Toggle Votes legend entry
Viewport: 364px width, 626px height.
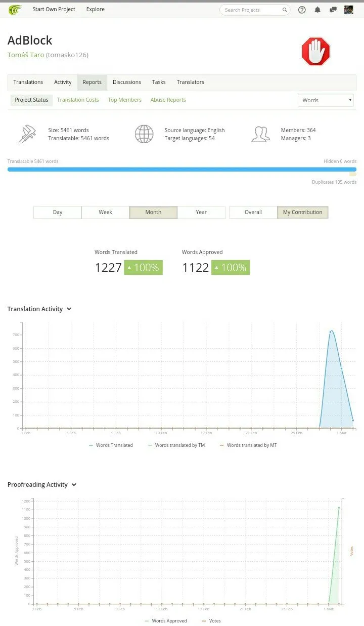click(x=211, y=621)
